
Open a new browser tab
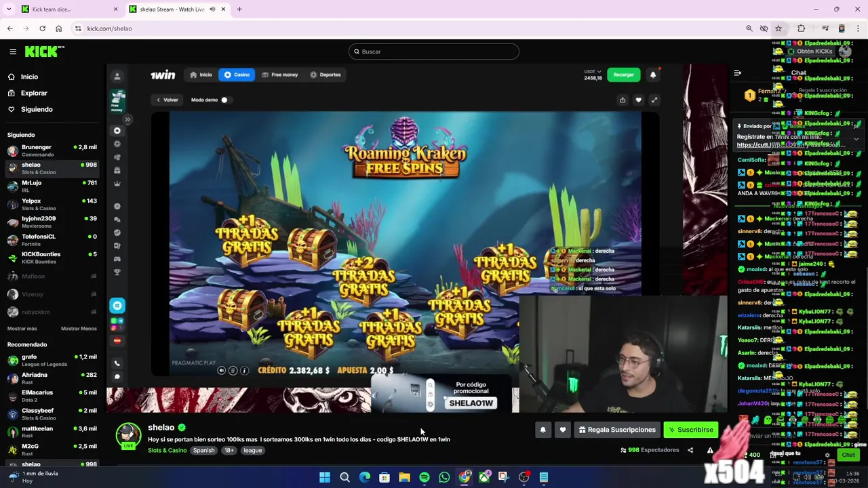tap(239, 9)
